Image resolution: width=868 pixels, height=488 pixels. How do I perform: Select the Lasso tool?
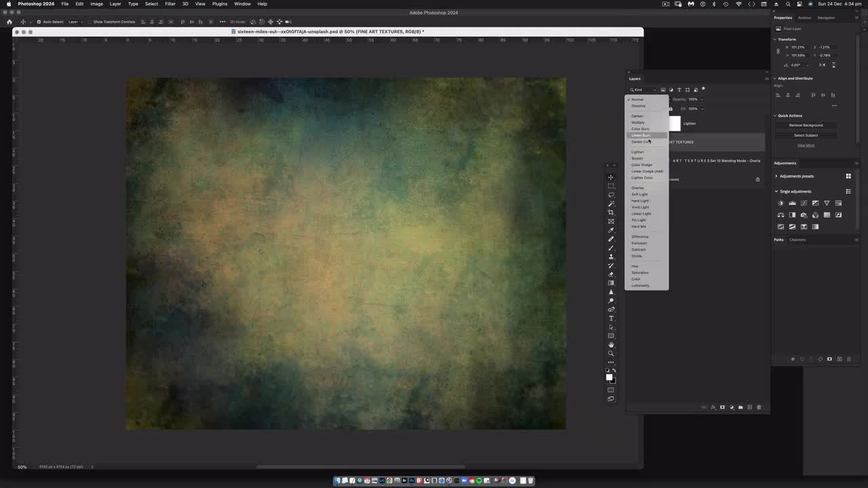pos(611,195)
